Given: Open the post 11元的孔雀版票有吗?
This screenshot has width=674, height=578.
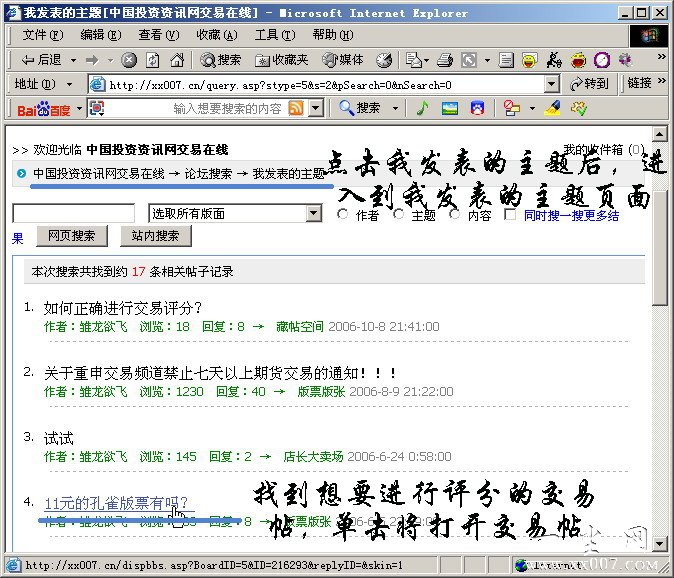Looking at the screenshot, I should point(115,503).
